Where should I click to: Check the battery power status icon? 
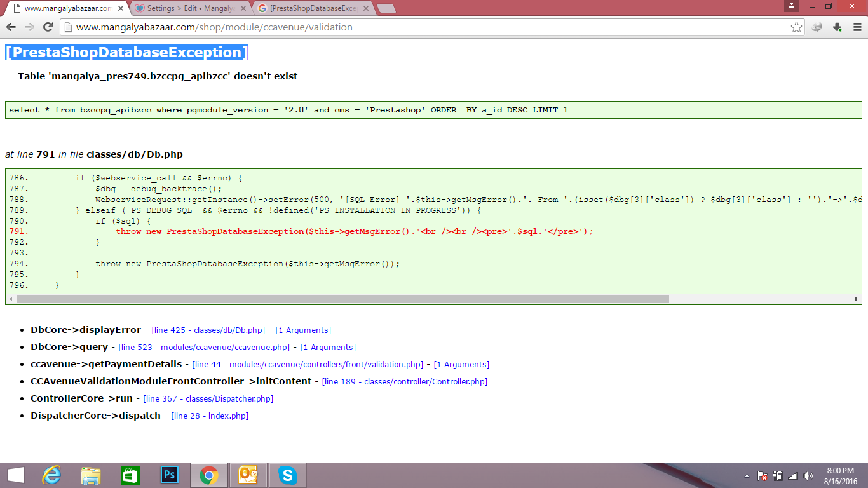777,476
